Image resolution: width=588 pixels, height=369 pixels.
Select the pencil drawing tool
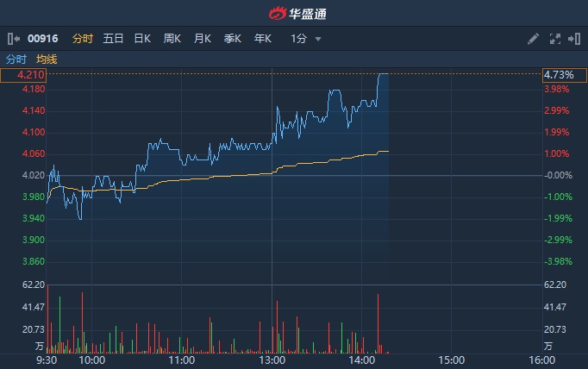click(533, 39)
